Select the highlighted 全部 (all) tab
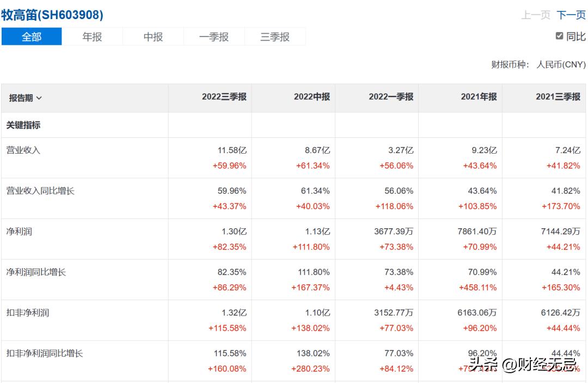588x383 pixels. 32,37
